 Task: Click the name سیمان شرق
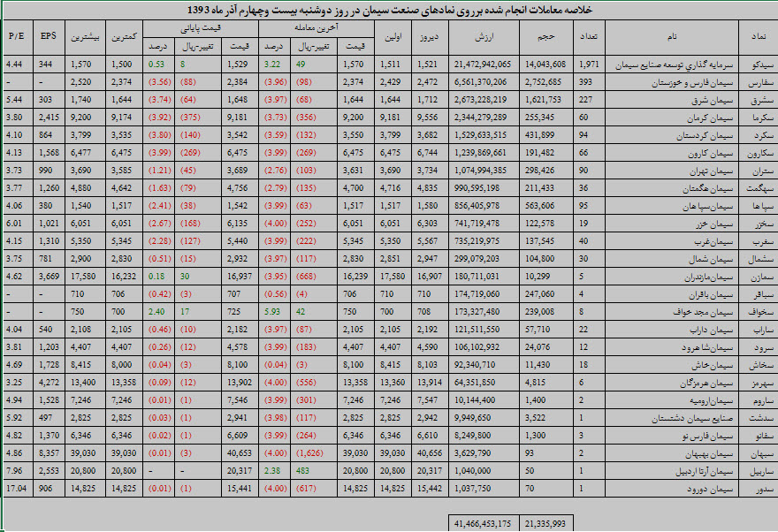[x=713, y=100]
